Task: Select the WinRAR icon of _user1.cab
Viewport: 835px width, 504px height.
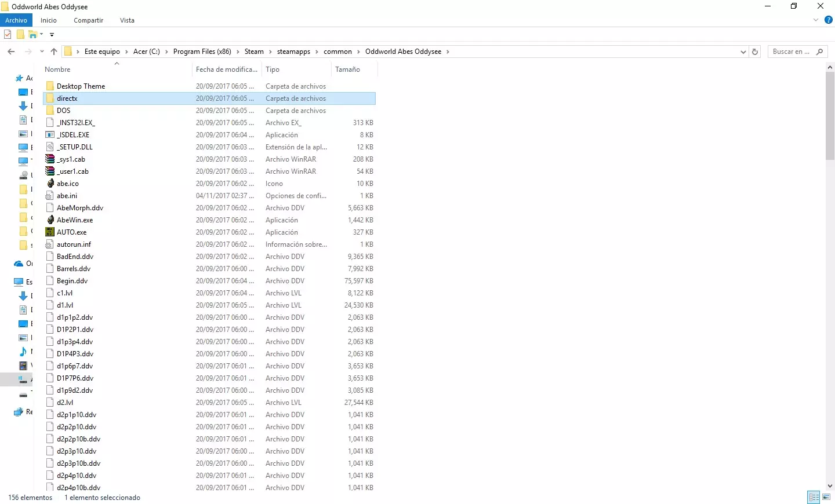Action: pos(50,171)
